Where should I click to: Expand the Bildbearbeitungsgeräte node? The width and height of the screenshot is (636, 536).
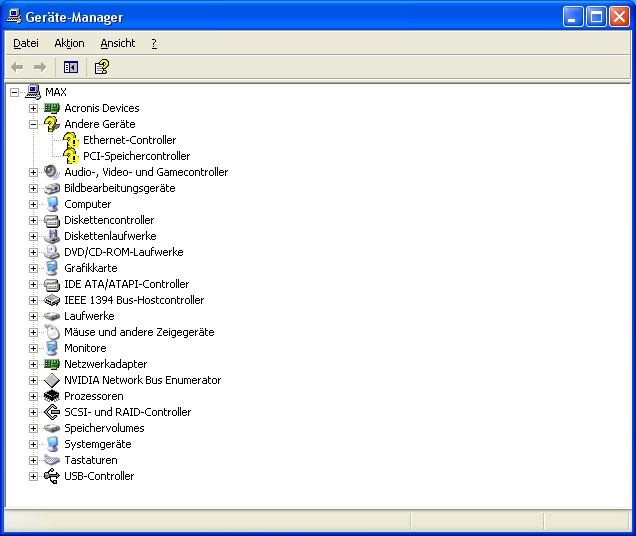(33, 188)
